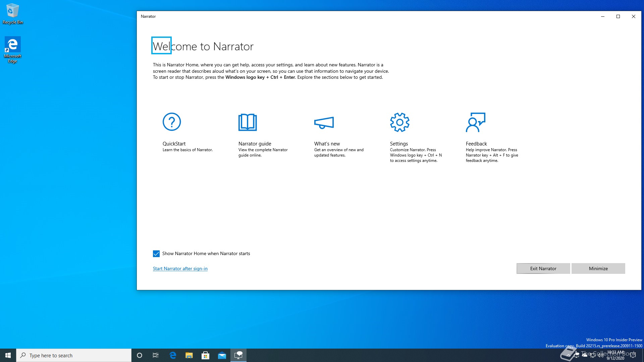This screenshot has height=362, width=644.
Task: Click the Narrator tray icon
Action: pos(577,355)
